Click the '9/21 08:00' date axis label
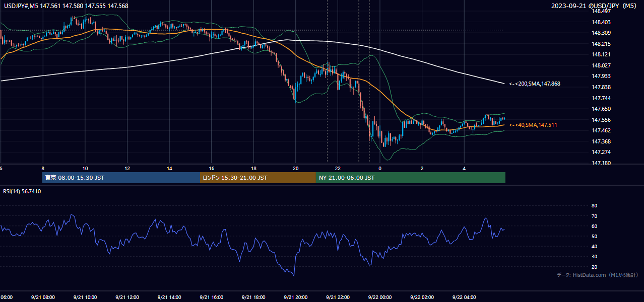 [43, 297]
